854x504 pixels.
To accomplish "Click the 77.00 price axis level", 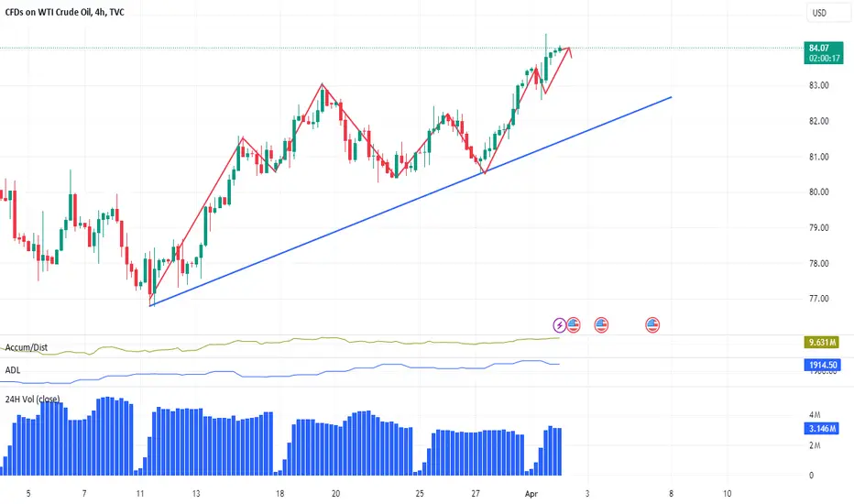I will point(818,299).
